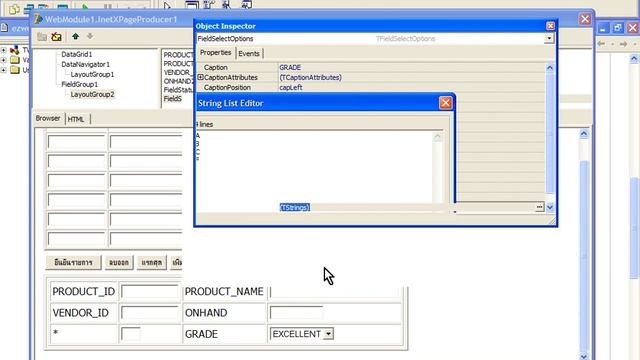Switch to the HTML tab

(76, 119)
